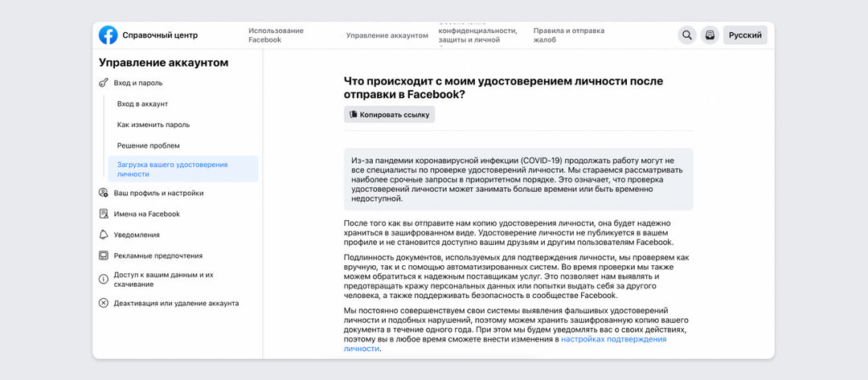Open the Правила и отправка жалоб menu

pyautogui.click(x=568, y=35)
